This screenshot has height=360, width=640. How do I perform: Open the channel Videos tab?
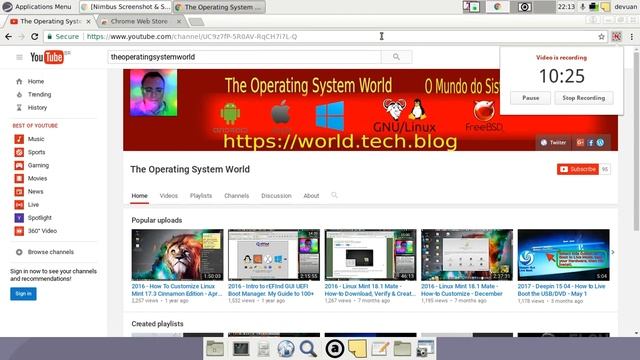pos(169,196)
